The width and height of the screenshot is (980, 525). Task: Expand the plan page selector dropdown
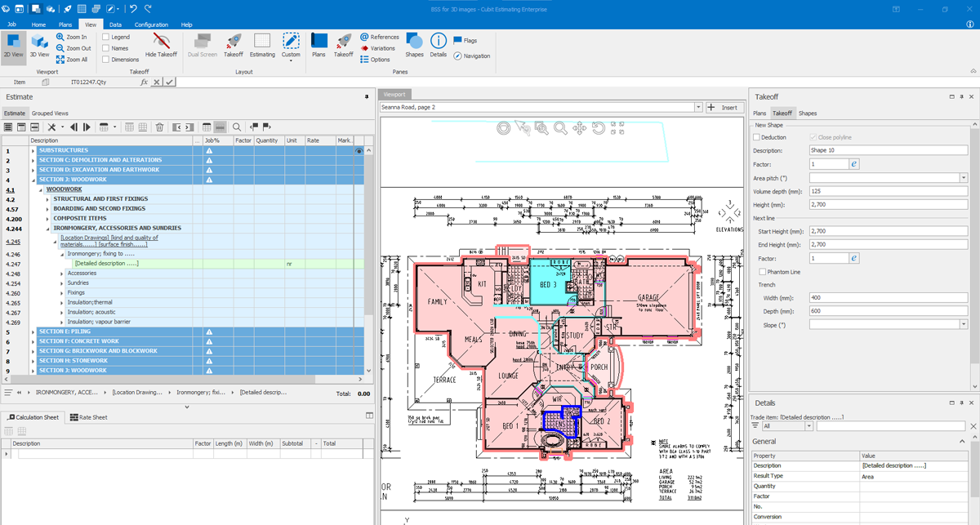tap(697, 107)
